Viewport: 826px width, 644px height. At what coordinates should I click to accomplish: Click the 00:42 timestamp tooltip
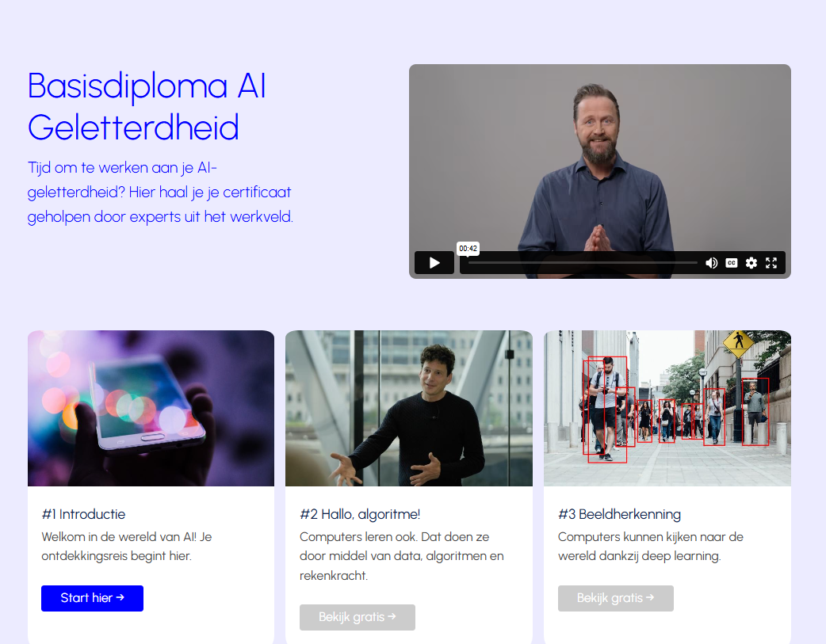coord(468,249)
